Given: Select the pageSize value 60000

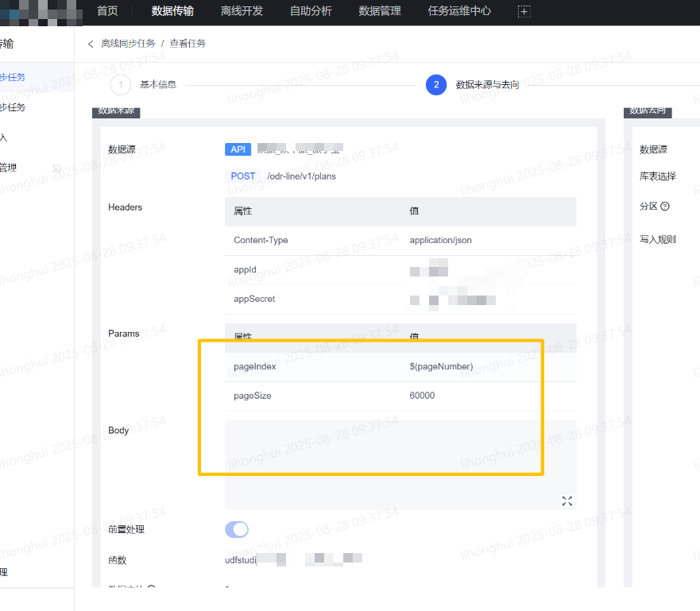Looking at the screenshot, I should click(422, 395).
